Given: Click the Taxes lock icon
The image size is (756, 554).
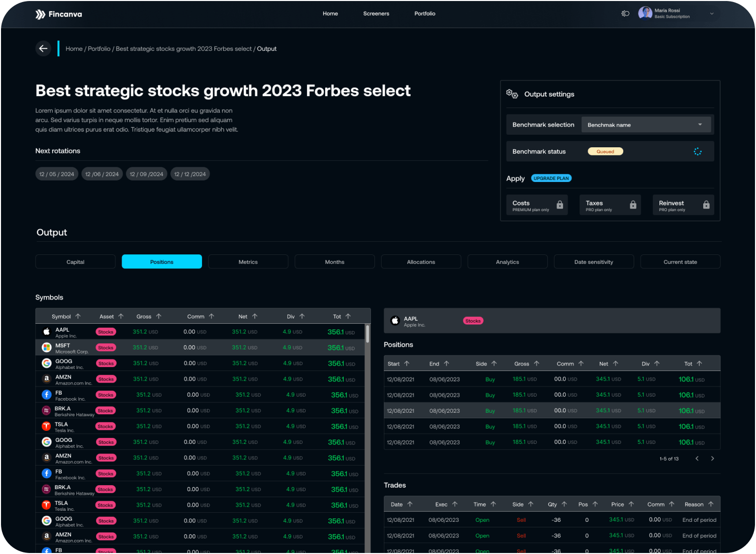Looking at the screenshot, I should [x=633, y=205].
